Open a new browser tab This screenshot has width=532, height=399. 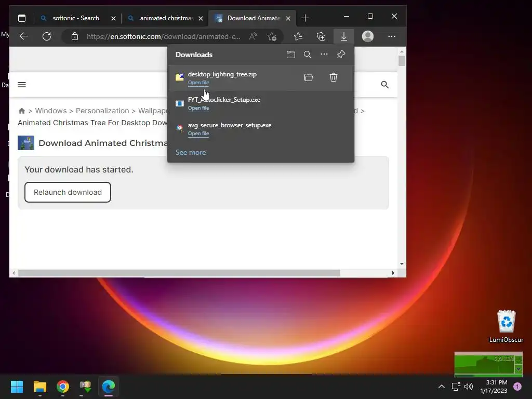(305, 18)
